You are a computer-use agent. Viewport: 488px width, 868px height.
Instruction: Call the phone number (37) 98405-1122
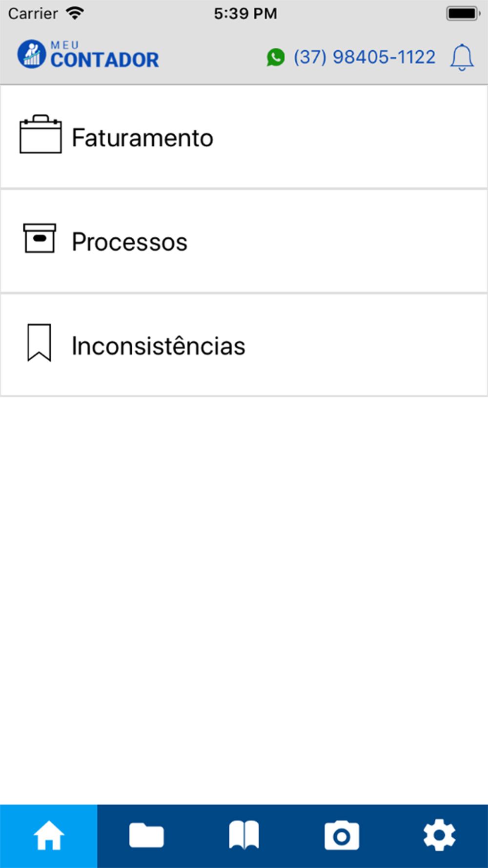(364, 57)
